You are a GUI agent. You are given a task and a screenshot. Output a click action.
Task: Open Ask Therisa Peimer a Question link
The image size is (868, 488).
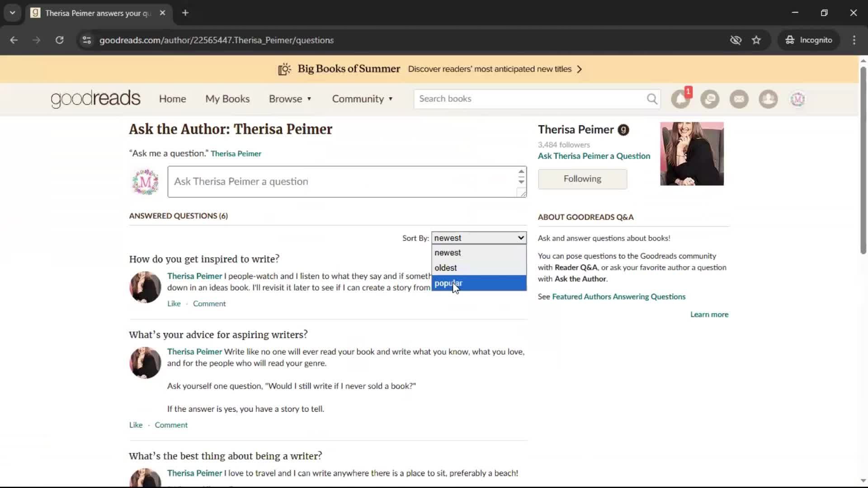594,156
